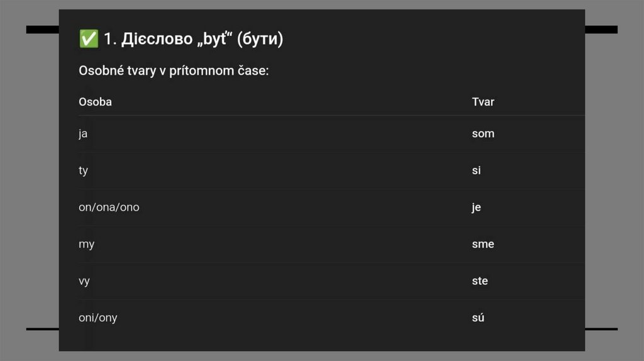The width and height of the screenshot is (644, 361).
Task: Click the verb form "si"
Action: pyautogui.click(x=476, y=170)
